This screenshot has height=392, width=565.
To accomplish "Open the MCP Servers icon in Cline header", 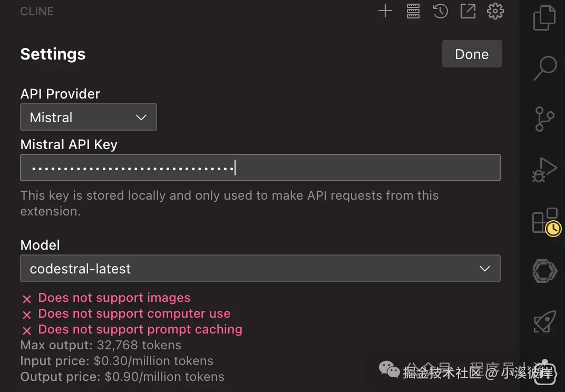I will click(413, 11).
